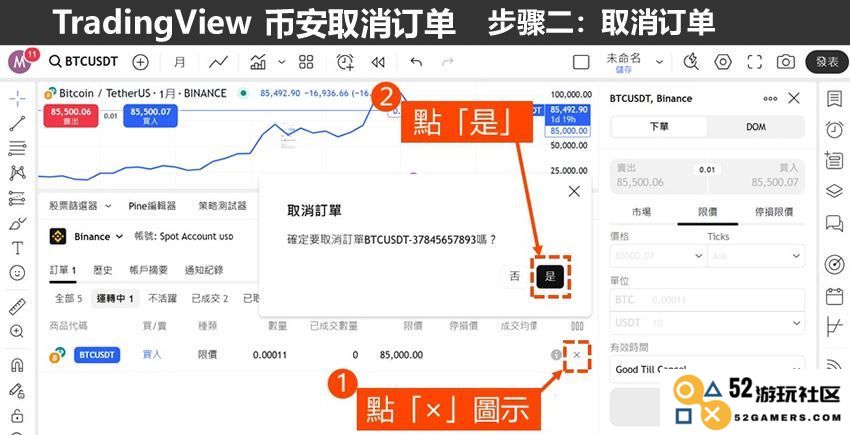Start bar replay with the rewind icon

(378, 62)
